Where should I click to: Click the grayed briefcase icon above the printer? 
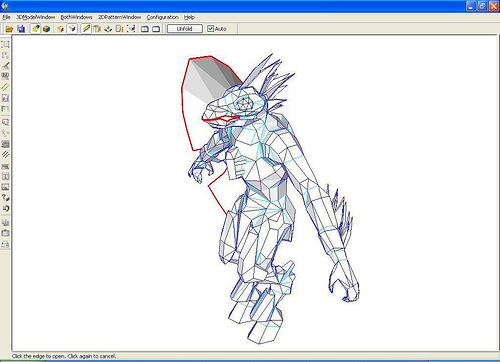pyautogui.click(x=5, y=233)
